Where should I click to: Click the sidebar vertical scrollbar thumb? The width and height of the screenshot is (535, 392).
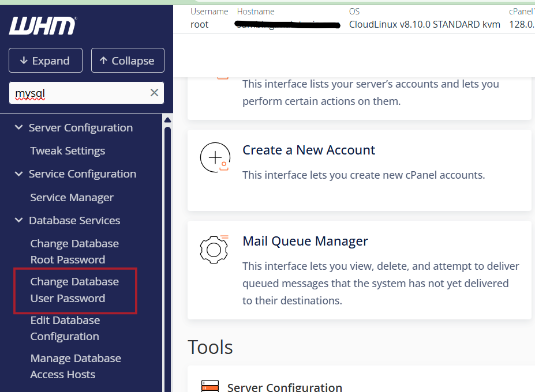[x=167, y=259]
